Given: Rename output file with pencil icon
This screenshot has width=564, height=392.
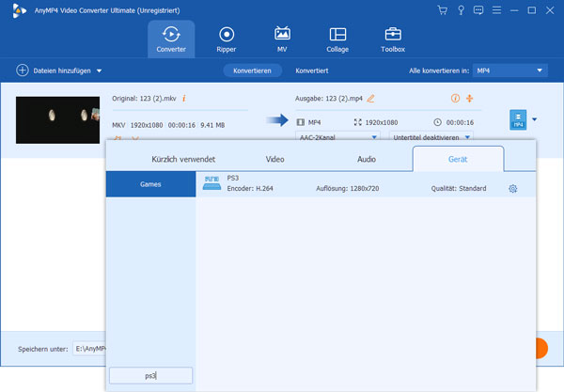Looking at the screenshot, I should (370, 99).
